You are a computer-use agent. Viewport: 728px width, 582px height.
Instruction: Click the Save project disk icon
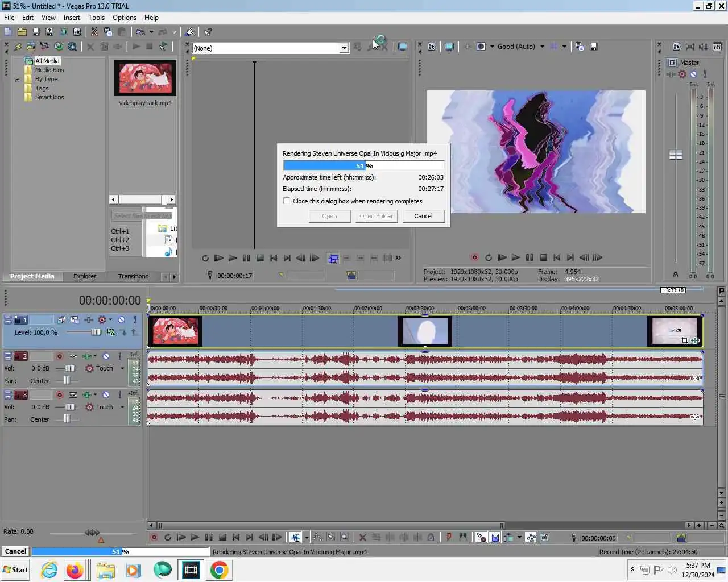(x=35, y=32)
